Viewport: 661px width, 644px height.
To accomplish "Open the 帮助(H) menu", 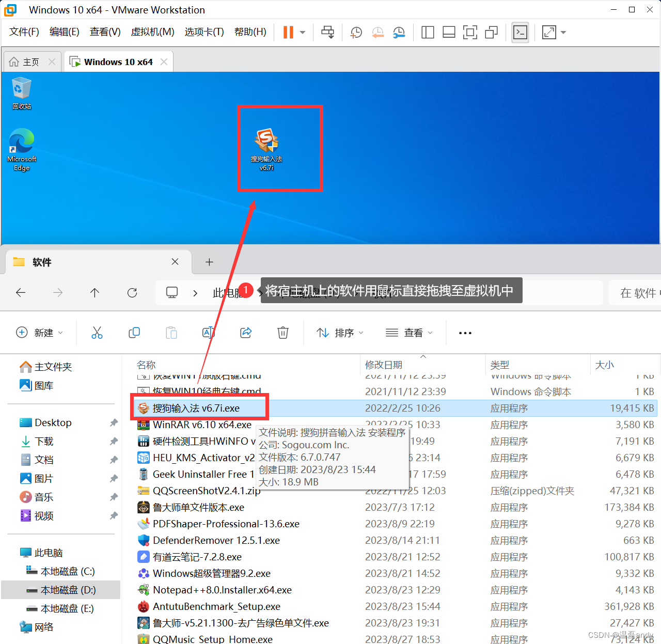I will [250, 32].
